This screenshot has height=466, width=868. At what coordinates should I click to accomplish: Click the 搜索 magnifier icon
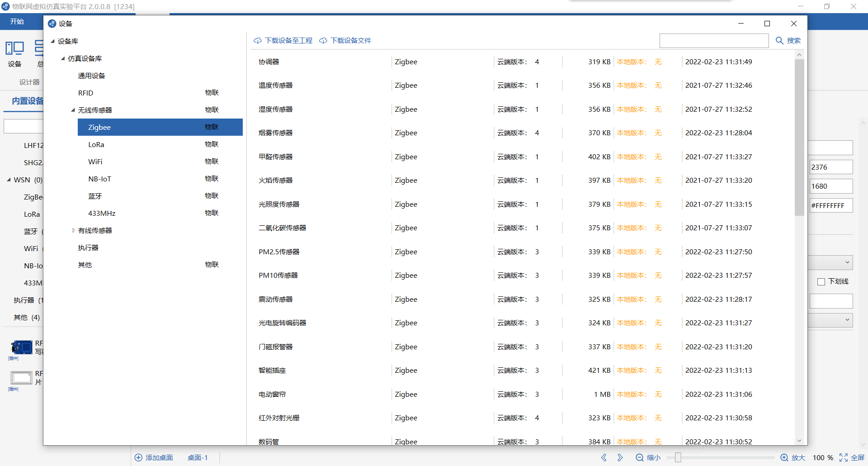pos(779,41)
